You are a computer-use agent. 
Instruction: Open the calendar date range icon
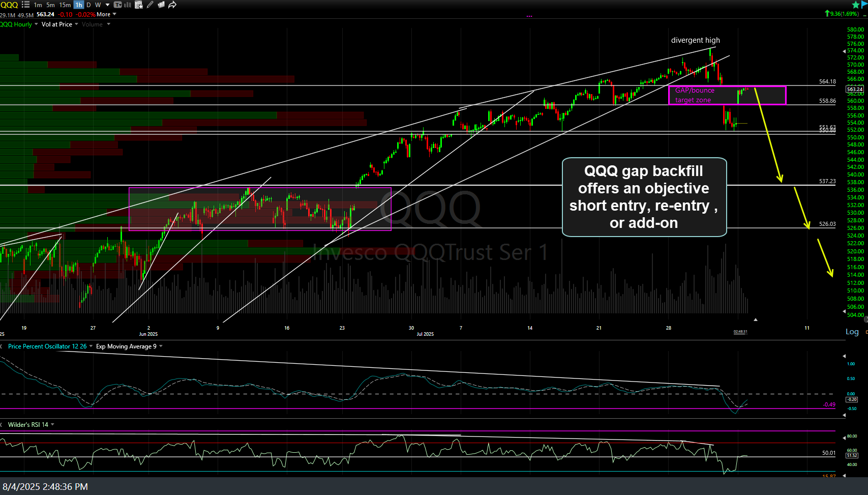(x=138, y=5)
